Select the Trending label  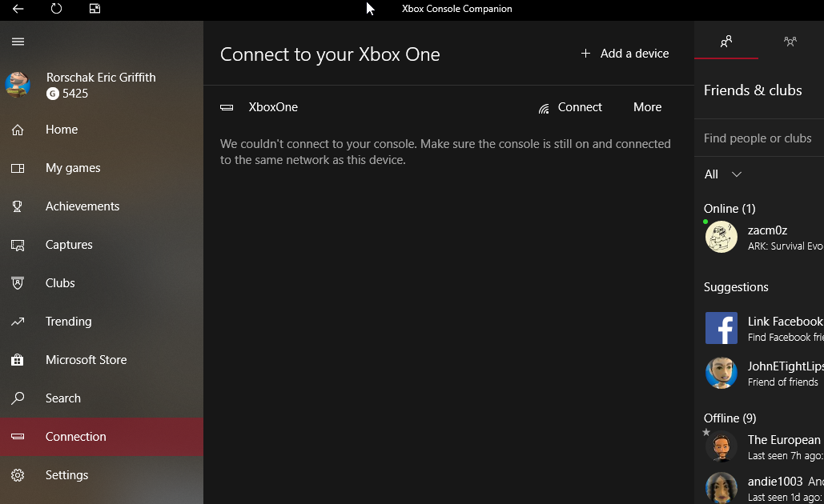tap(69, 322)
